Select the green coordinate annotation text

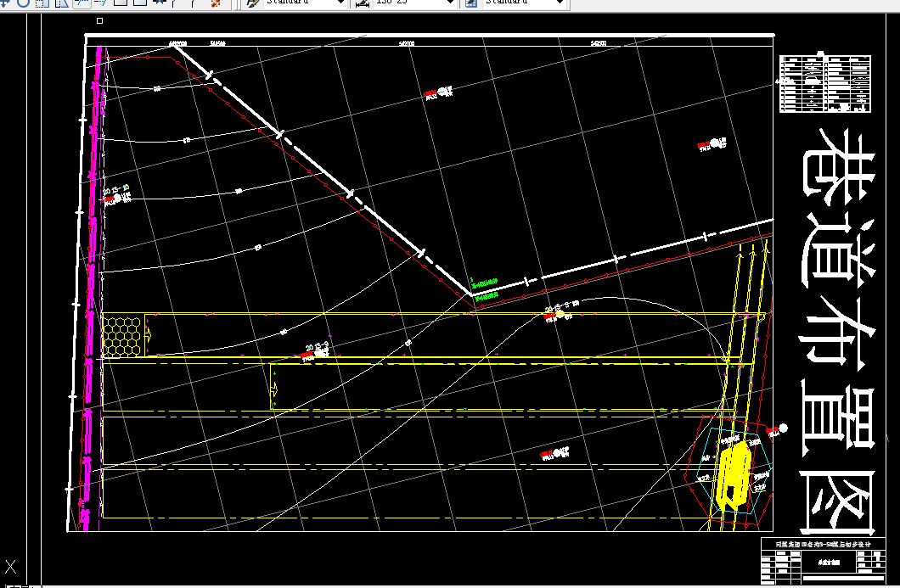(485, 289)
